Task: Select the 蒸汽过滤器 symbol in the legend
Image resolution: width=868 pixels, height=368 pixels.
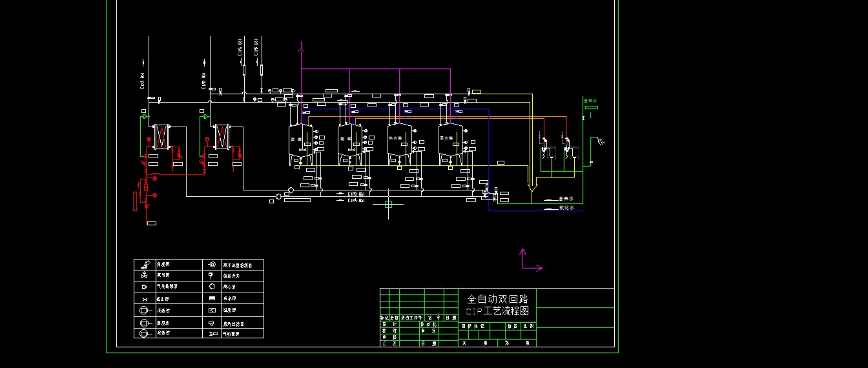Action: click(x=212, y=323)
